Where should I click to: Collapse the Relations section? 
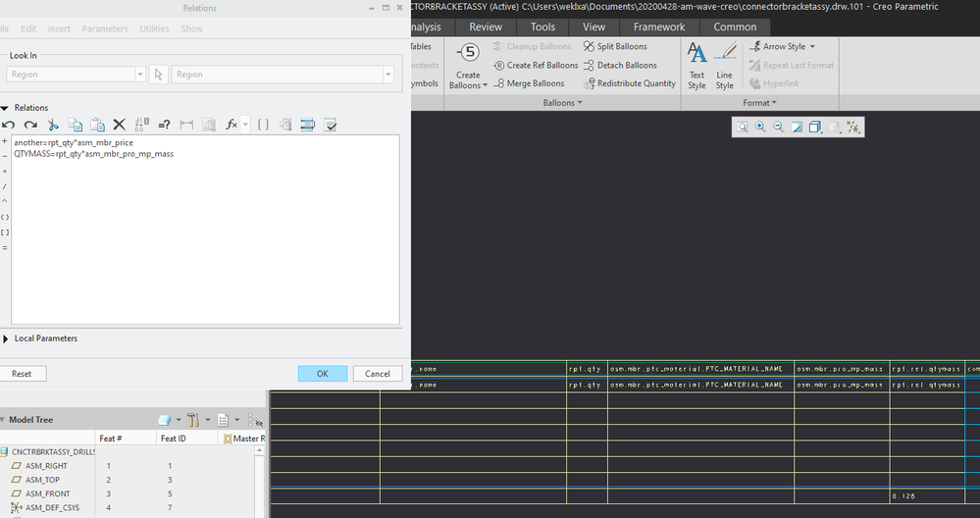[5, 108]
